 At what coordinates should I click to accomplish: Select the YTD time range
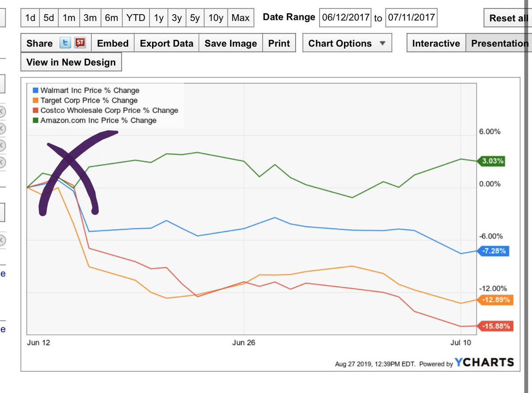(x=136, y=18)
